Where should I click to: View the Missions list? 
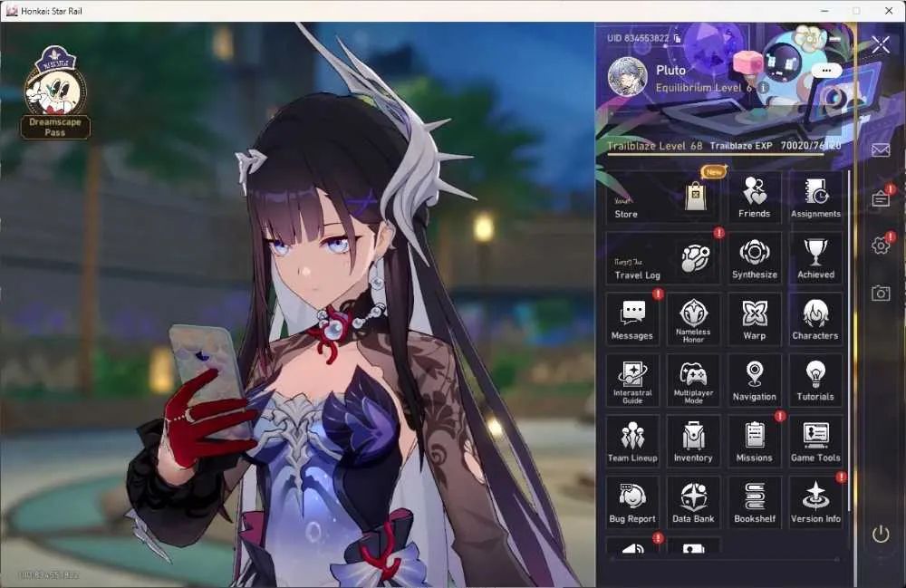click(x=755, y=442)
